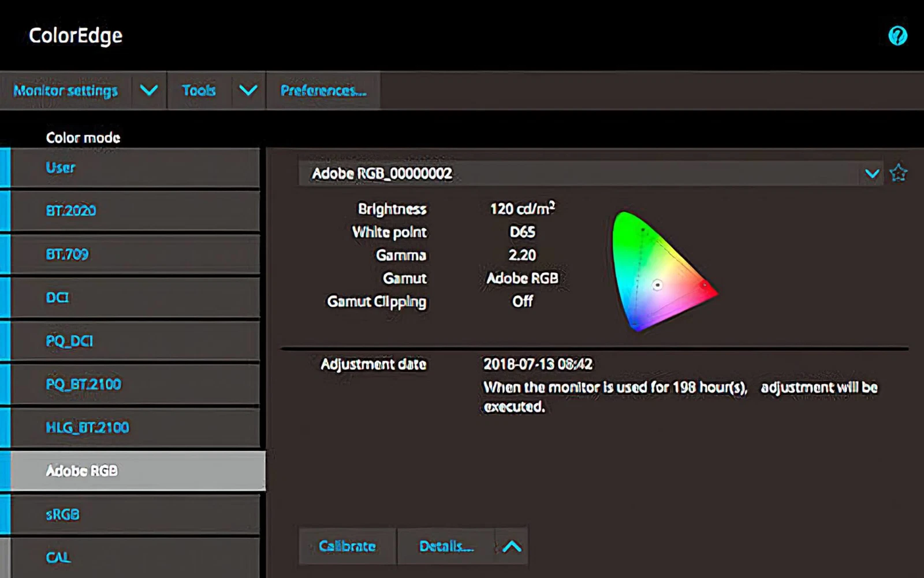Open the Tools menu
924x578 pixels.
pos(199,91)
